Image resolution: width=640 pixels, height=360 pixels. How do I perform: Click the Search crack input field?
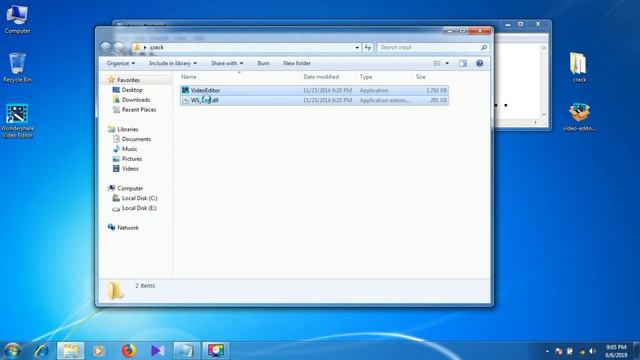[429, 47]
